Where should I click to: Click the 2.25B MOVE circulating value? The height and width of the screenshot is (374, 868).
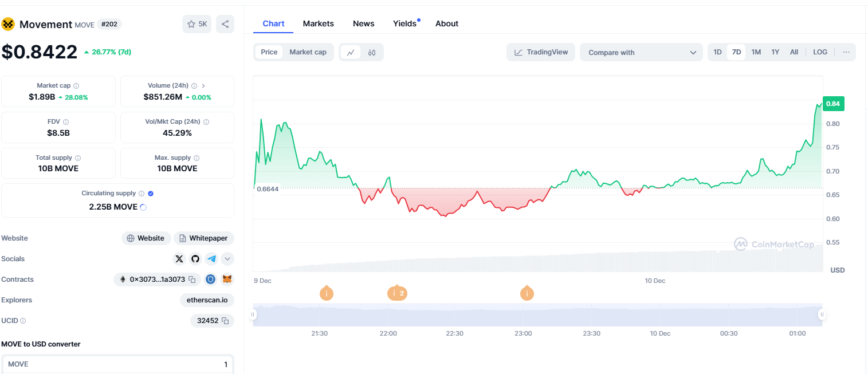(113, 207)
